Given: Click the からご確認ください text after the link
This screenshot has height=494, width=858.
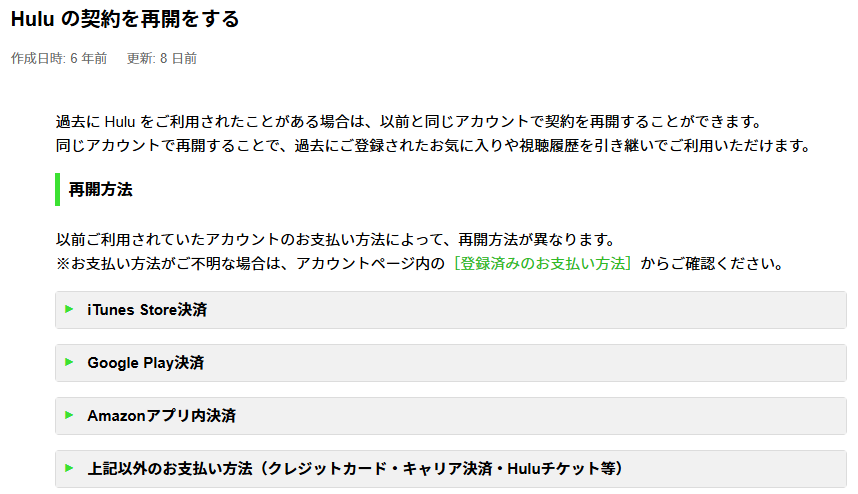Looking at the screenshot, I should [711, 265].
